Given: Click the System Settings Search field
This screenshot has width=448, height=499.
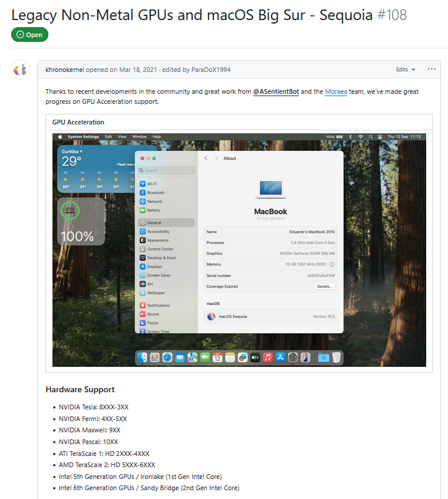Looking at the screenshot, I should tap(167, 170).
